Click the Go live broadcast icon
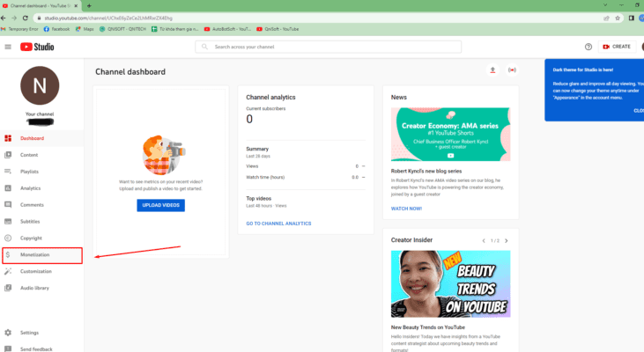 (512, 70)
